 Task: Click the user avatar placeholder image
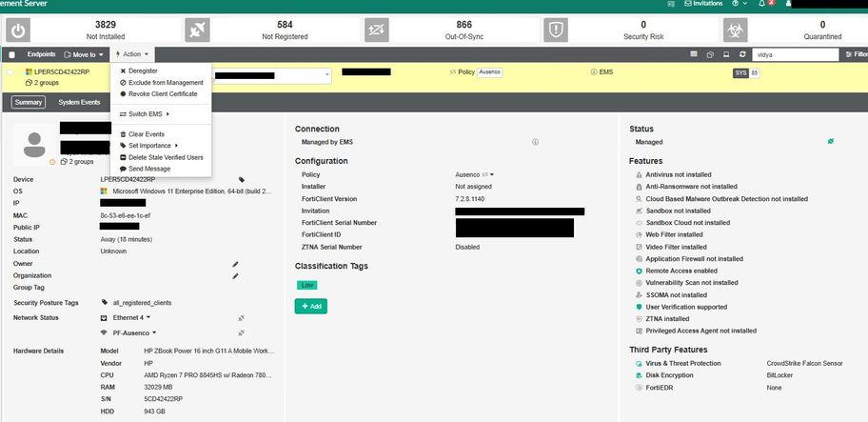(x=34, y=145)
